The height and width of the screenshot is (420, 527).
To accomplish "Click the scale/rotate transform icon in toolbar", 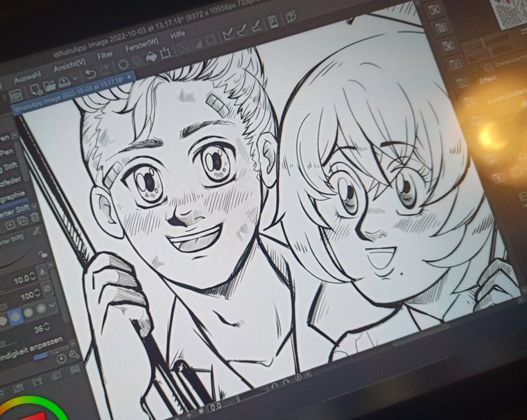I will coord(165,53).
